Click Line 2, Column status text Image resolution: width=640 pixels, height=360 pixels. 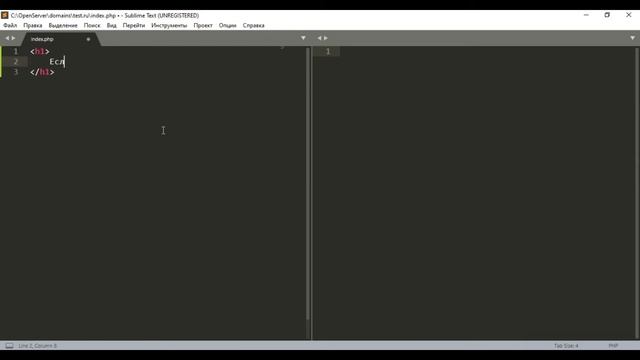coord(38,346)
